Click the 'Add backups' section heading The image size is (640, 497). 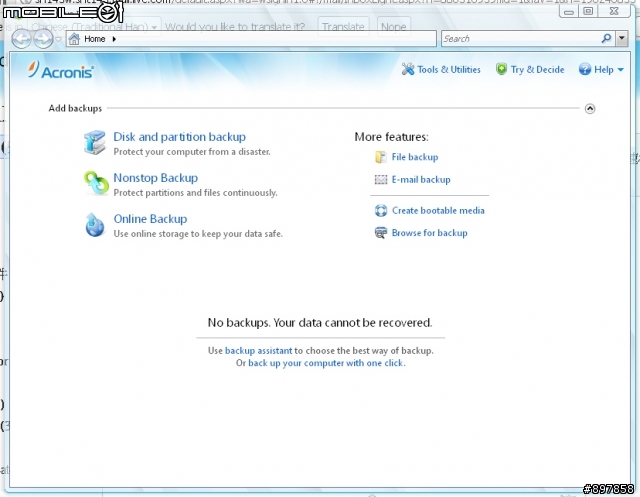[x=75, y=109]
